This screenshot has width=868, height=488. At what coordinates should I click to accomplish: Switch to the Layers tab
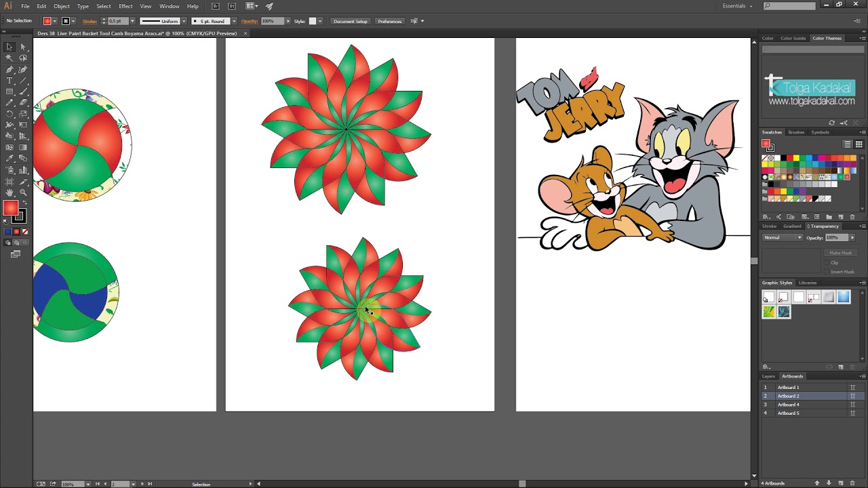click(768, 376)
